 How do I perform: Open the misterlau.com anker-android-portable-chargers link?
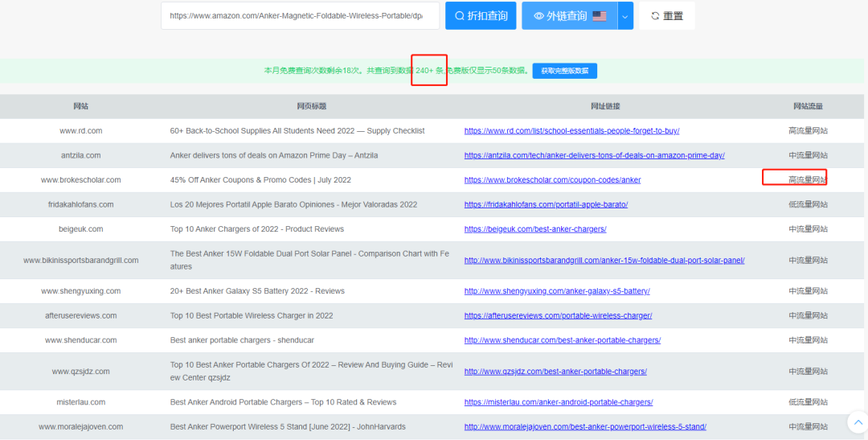coord(559,402)
